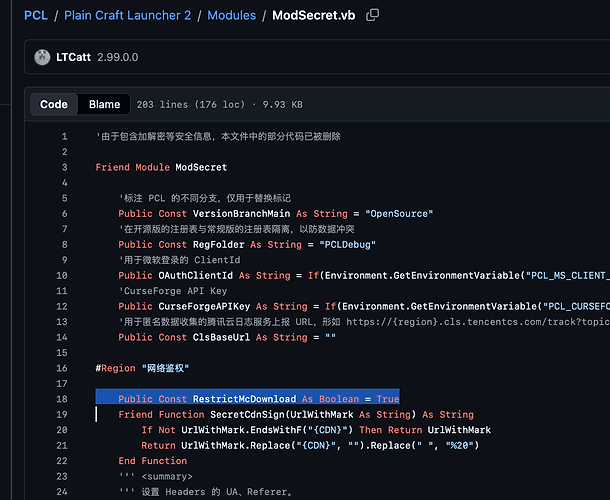Click End Function on line 22
The height and width of the screenshot is (500, 610).
[x=152, y=461]
